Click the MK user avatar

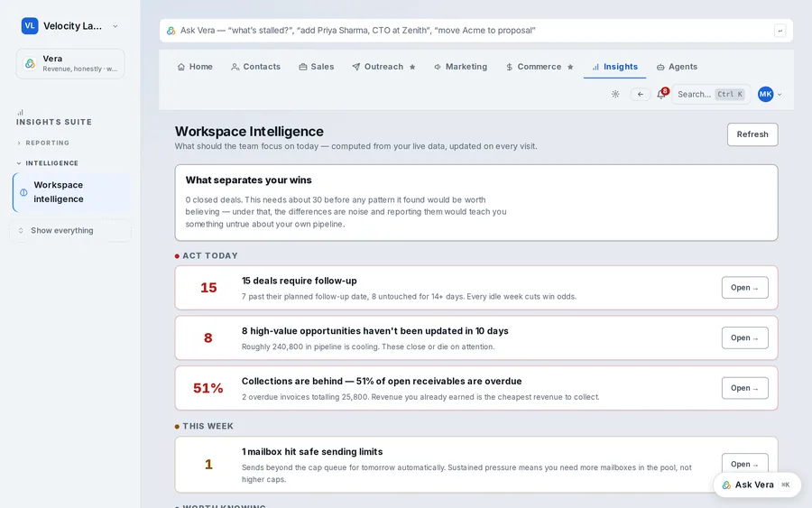click(x=765, y=94)
